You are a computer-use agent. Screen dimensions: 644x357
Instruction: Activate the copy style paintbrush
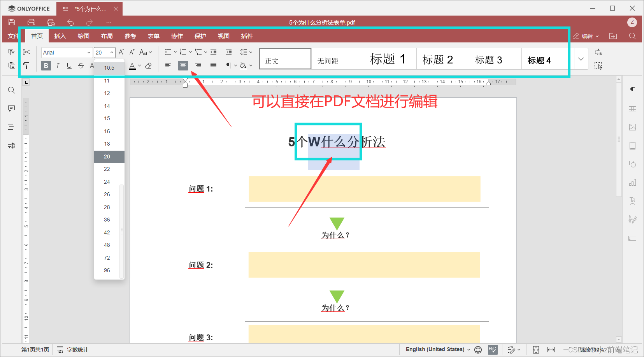[x=26, y=65]
